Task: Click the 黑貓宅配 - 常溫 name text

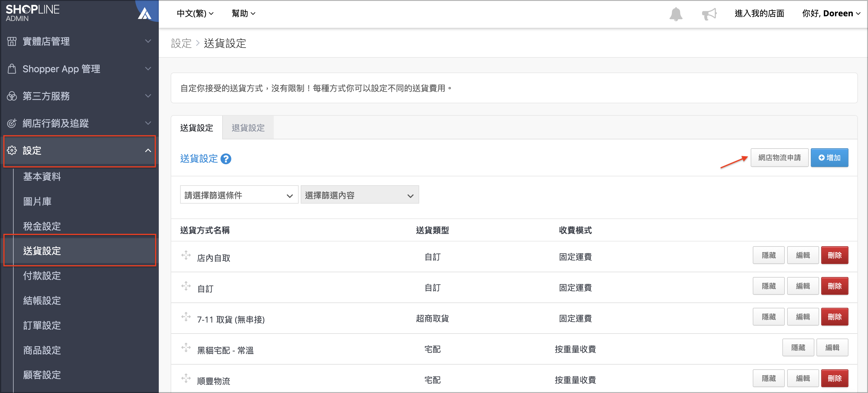Action: coord(225,350)
